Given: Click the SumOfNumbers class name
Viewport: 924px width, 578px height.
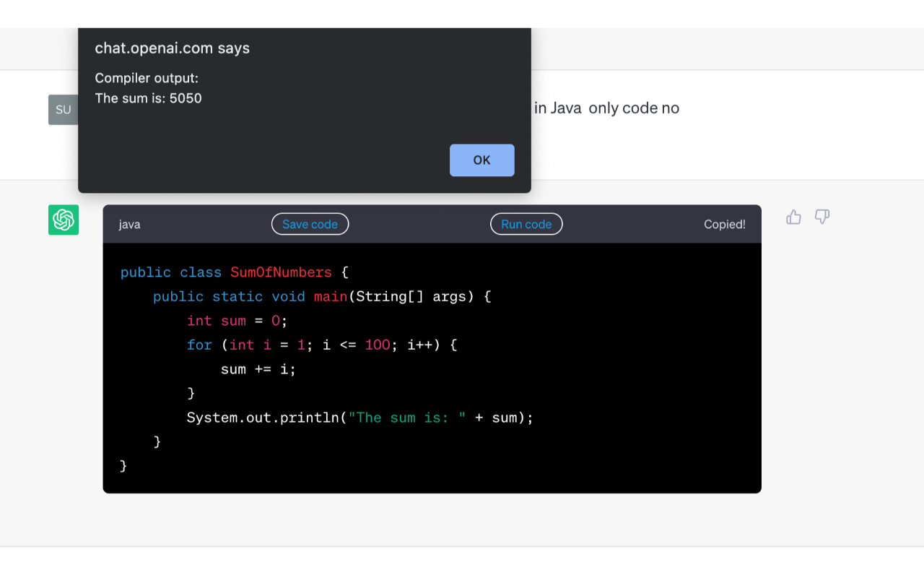Looking at the screenshot, I should coord(281,272).
